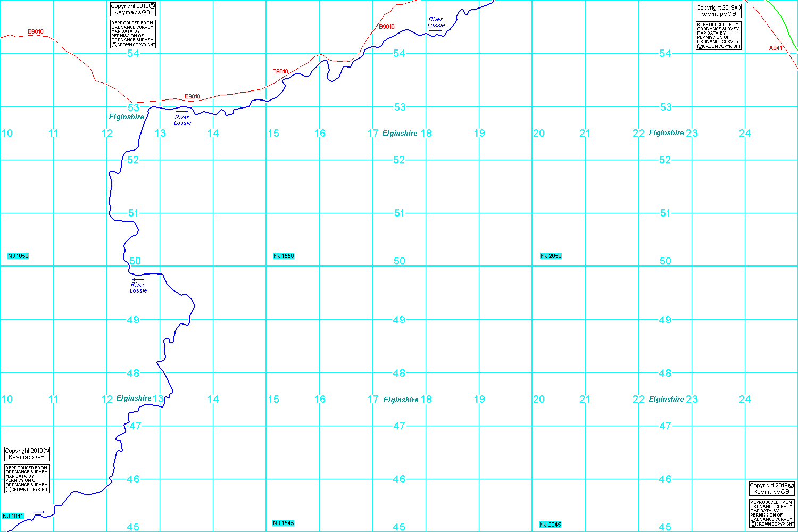This screenshot has height=532, width=798.
Task: Select the NJ 1550 tile reference
Action: (x=284, y=256)
